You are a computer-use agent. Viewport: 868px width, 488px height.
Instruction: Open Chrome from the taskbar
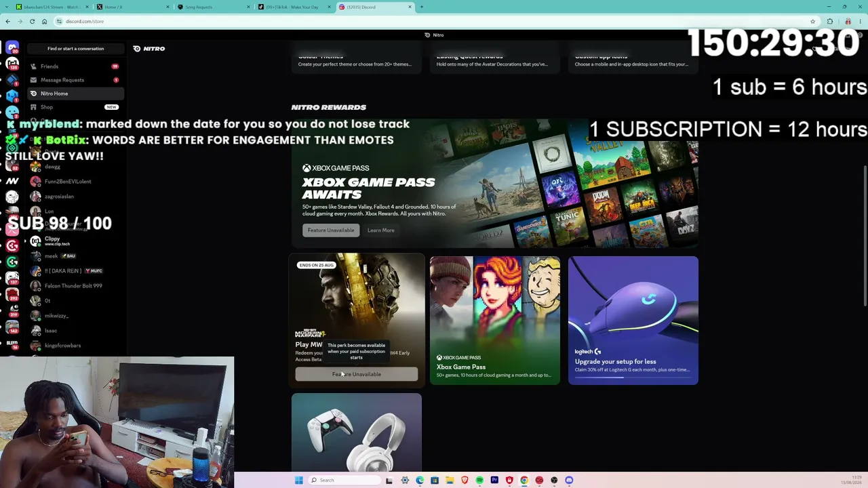[x=524, y=481]
